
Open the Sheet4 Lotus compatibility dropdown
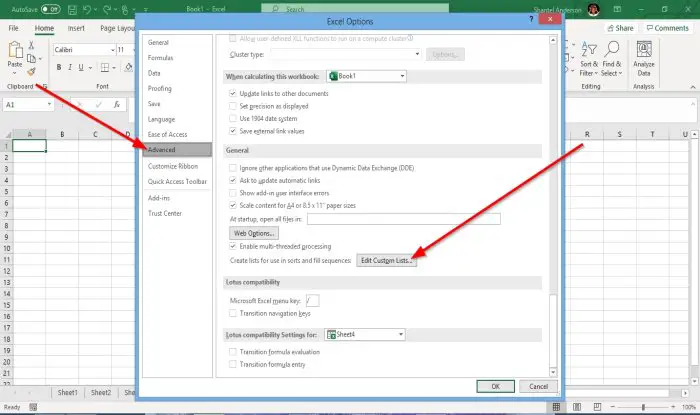(x=365, y=334)
